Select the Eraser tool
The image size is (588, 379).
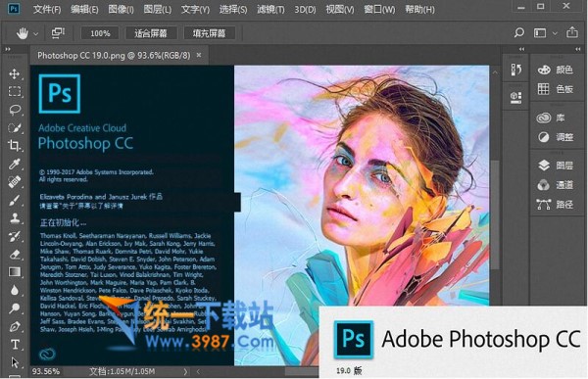(x=15, y=255)
